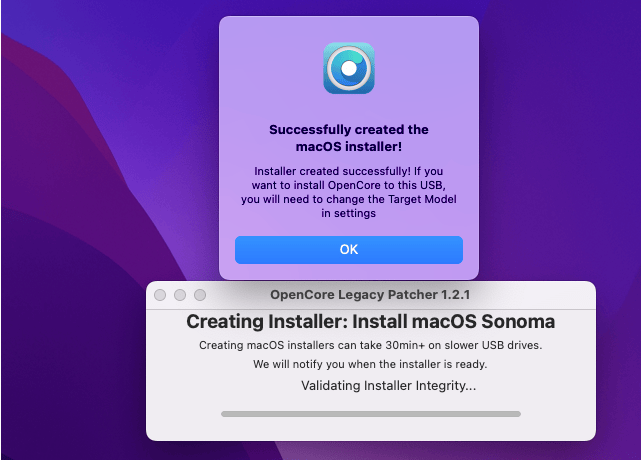Close the OpenCore Legacy Patcher window
Image resolution: width=641 pixels, height=460 pixels.
point(160,295)
